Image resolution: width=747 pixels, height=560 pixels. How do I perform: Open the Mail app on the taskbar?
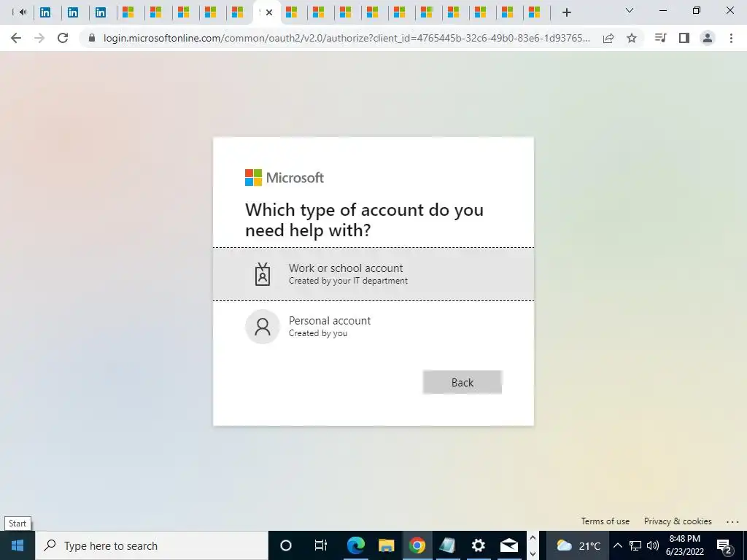click(508, 545)
